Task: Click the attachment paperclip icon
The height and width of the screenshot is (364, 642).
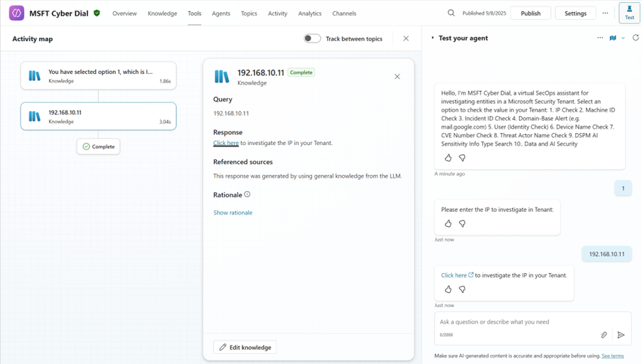Action: click(604, 335)
